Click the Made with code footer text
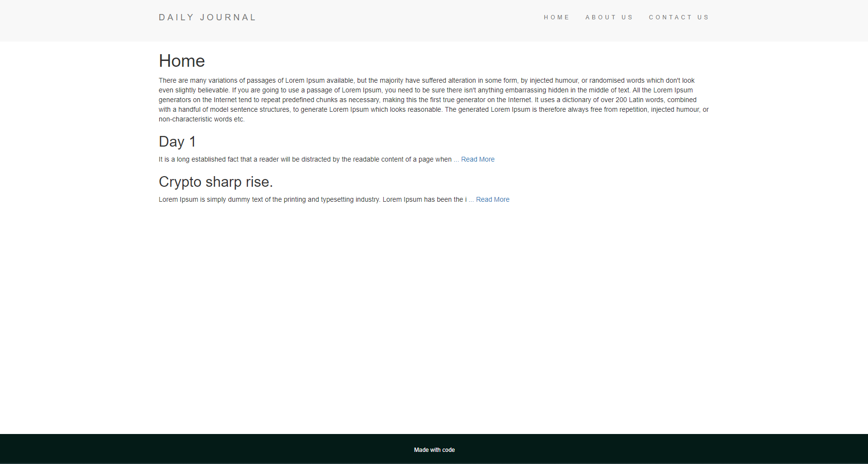 click(x=434, y=450)
